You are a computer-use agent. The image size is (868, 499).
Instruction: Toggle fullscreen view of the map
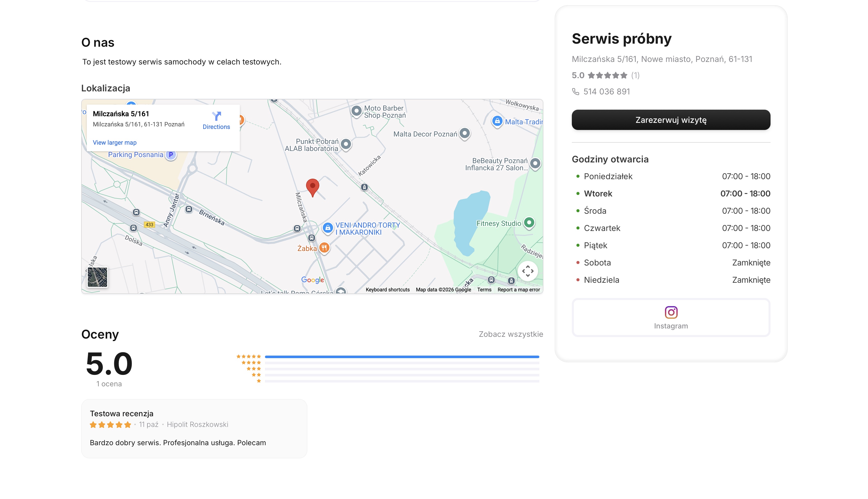527,271
